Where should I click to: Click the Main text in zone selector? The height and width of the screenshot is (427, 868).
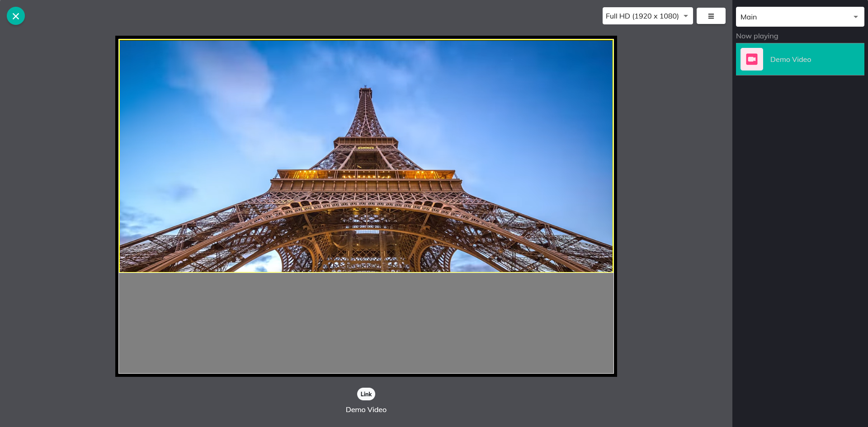749,17
